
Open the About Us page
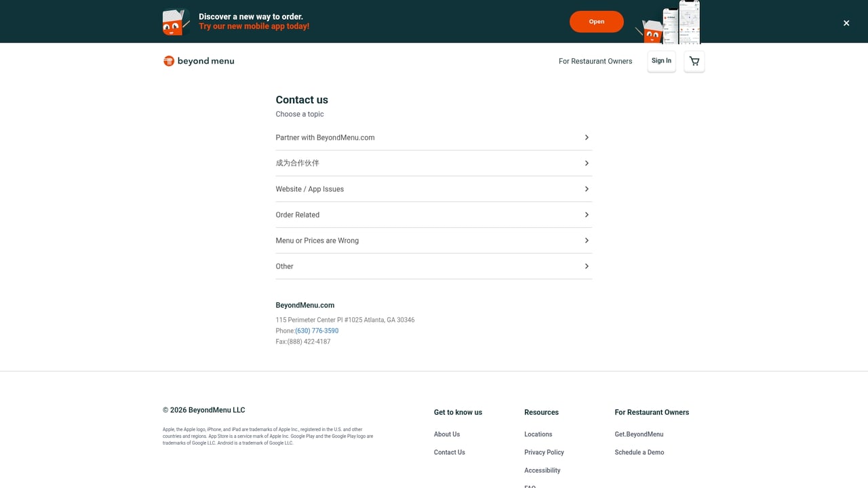(446, 434)
